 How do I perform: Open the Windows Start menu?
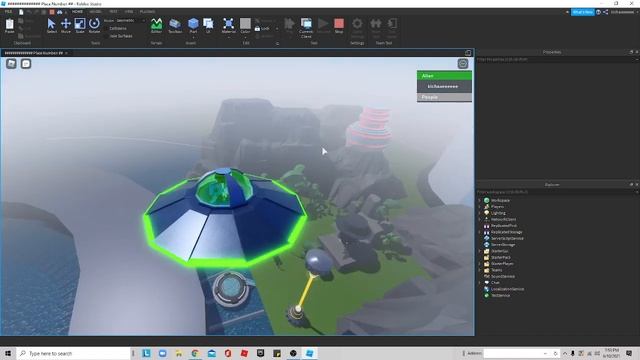8,353
